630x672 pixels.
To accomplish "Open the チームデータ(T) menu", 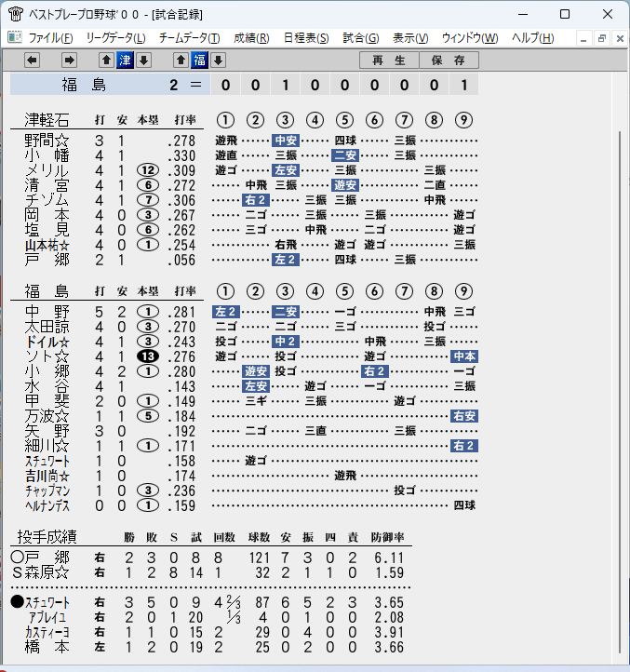I will tap(190, 38).
